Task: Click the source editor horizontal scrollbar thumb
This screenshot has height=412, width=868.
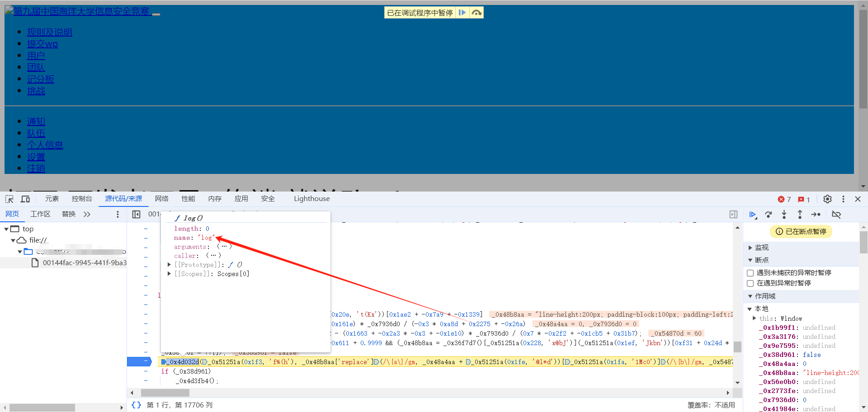Action: pos(165,393)
